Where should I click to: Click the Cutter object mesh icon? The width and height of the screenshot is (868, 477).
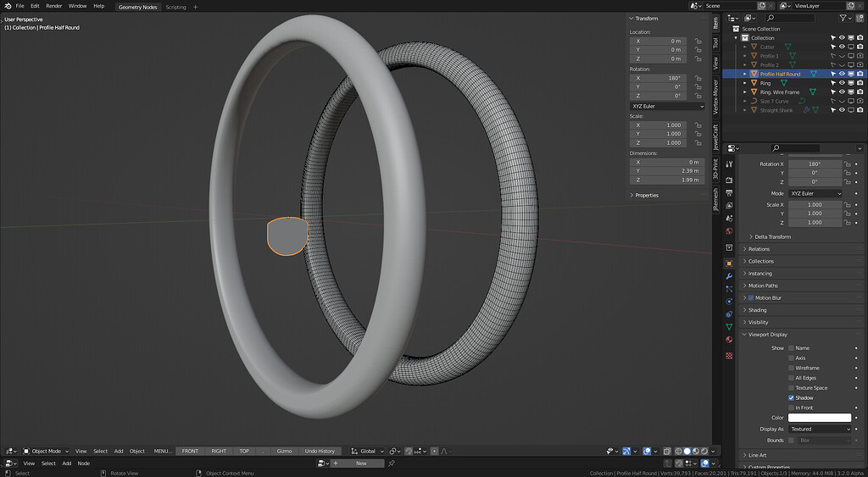[x=754, y=47]
